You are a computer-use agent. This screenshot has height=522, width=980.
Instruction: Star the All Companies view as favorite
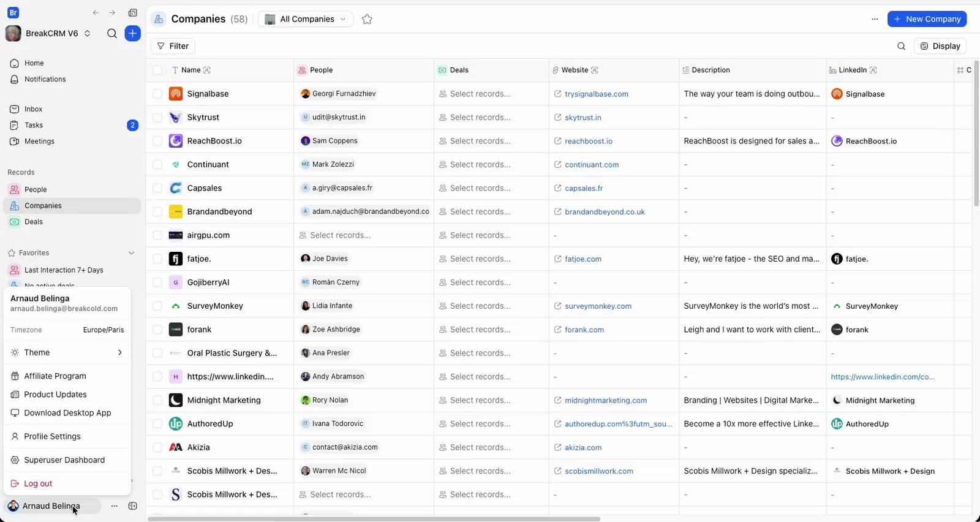point(367,19)
